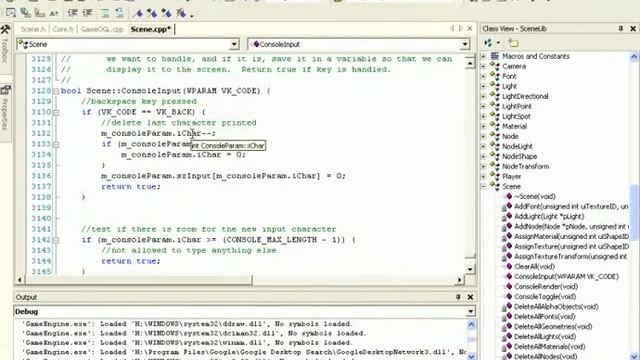Select the LightPoint class item
This screenshot has height=360, width=640.
(x=517, y=106)
